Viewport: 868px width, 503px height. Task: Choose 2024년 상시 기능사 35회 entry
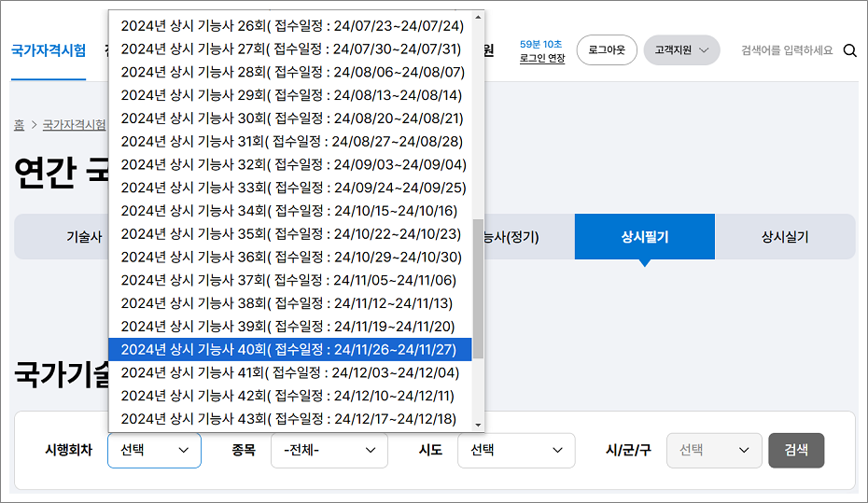pyautogui.click(x=290, y=234)
